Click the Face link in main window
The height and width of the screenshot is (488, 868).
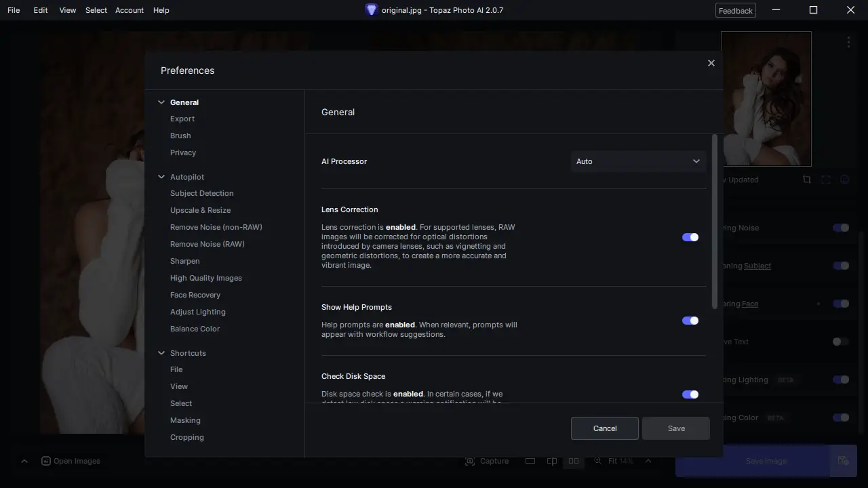pyautogui.click(x=750, y=304)
